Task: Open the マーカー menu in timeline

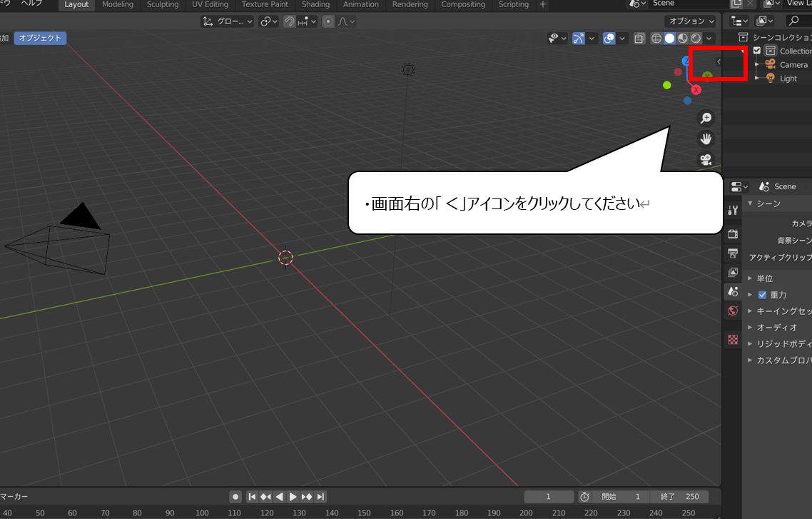Action: point(14,497)
